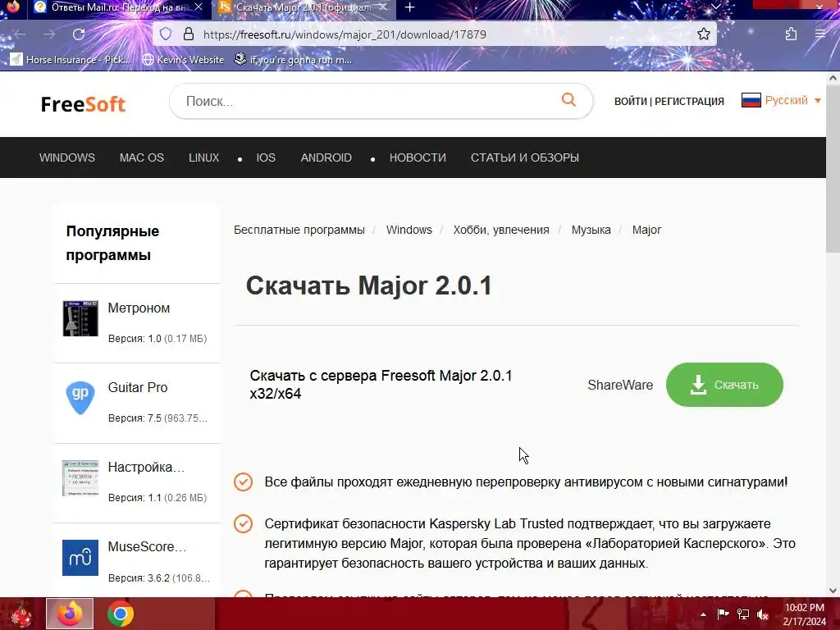The height and width of the screenshot is (630, 840).
Task: Open the Kevin's Website bookmark
Action: point(183,59)
